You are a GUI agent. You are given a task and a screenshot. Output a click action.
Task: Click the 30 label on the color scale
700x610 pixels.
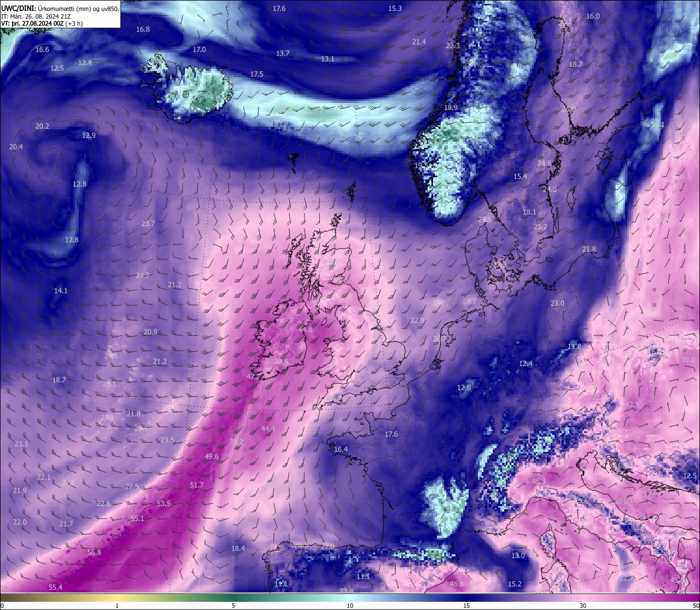click(583, 606)
